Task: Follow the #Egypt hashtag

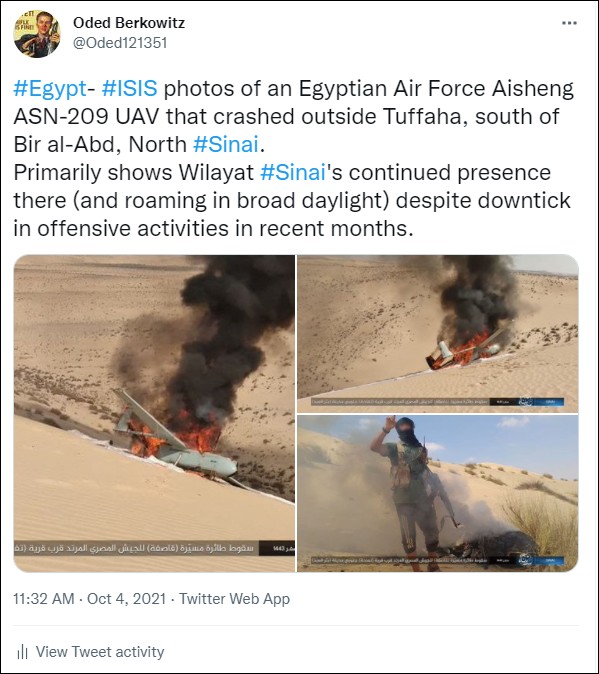Action: click(50, 89)
